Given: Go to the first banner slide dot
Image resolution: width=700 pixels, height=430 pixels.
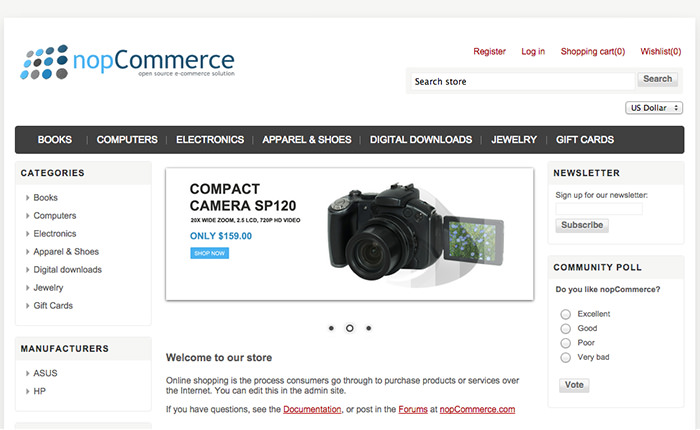Looking at the screenshot, I should pos(331,328).
